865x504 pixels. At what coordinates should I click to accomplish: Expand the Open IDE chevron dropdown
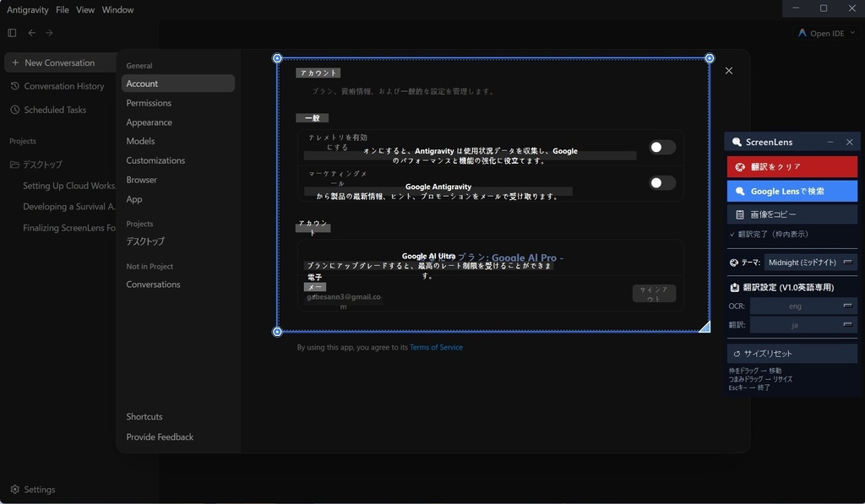[852, 33]
